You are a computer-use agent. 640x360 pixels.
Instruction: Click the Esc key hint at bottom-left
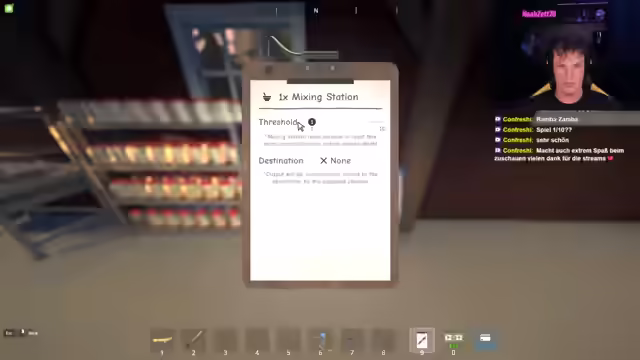coord(9,333)
